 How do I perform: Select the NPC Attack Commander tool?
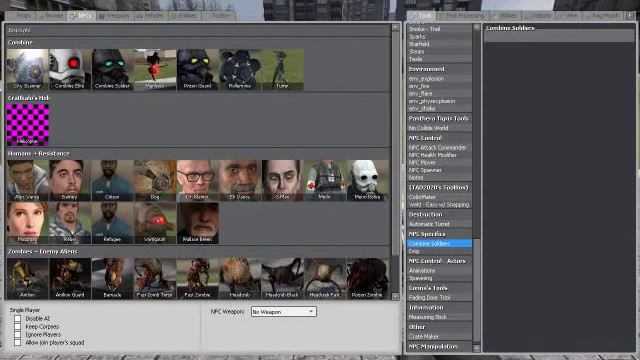pyautogui.click(x=439, y=147)
